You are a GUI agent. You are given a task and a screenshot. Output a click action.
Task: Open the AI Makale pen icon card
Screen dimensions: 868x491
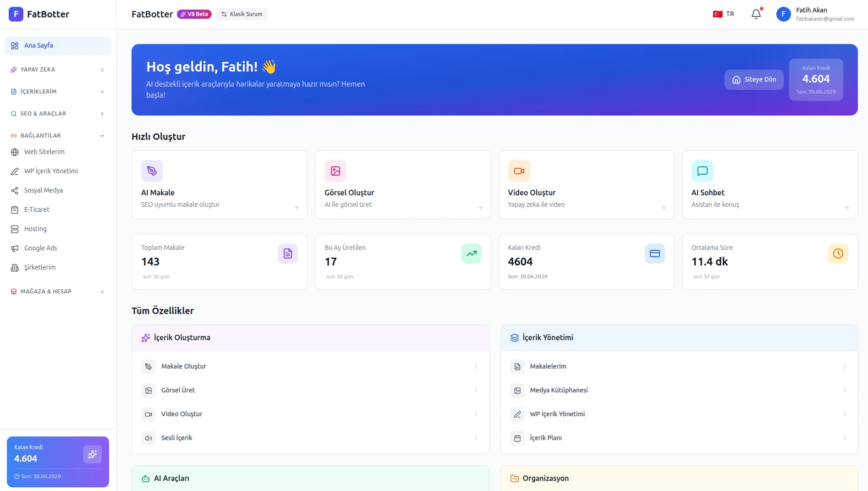[x=152, y=171]
